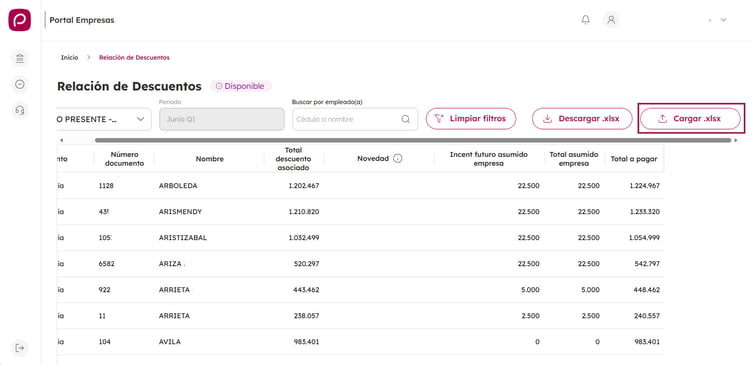Click Total asumido empresa header
752x365 pixels.
574,159
